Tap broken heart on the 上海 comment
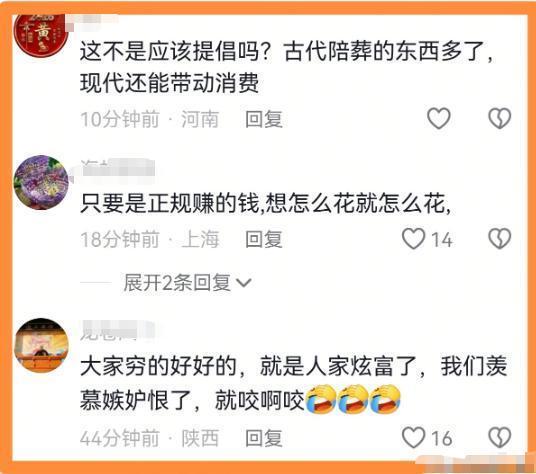 click(x=499, y=238)
